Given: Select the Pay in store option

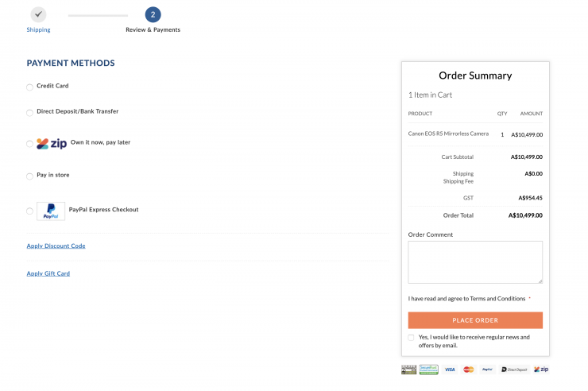Looking at the screenshot, I should 30,176.
